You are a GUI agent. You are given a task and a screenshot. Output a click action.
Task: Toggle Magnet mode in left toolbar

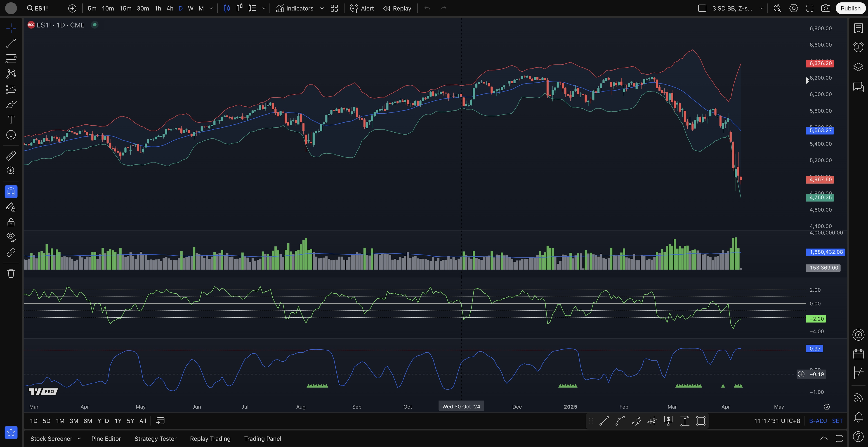pyautogui.click(x=11, y=192)
